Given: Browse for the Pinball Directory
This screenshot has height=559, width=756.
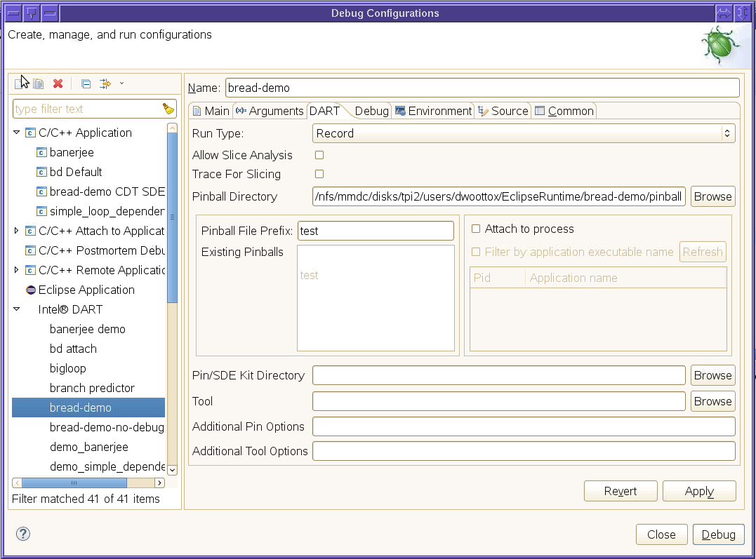Looking at the screenshot, I should coord(712,196).
